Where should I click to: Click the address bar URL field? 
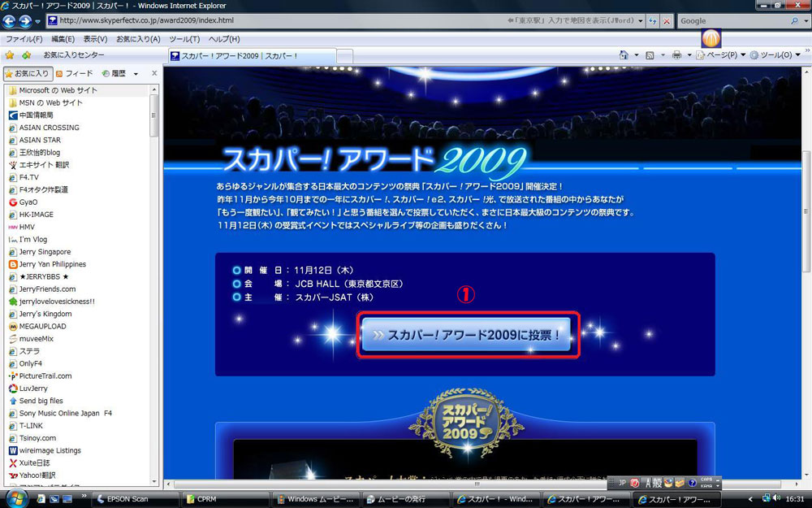(279, 21)
